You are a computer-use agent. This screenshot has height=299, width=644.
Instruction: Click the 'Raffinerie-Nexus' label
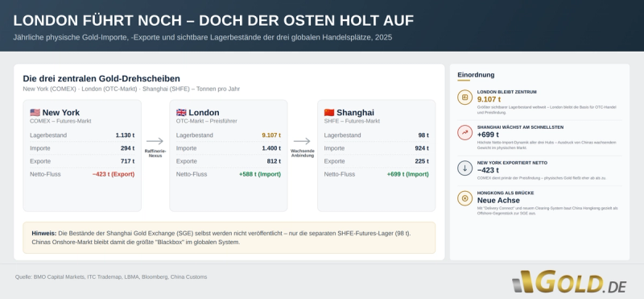point(155,153)
